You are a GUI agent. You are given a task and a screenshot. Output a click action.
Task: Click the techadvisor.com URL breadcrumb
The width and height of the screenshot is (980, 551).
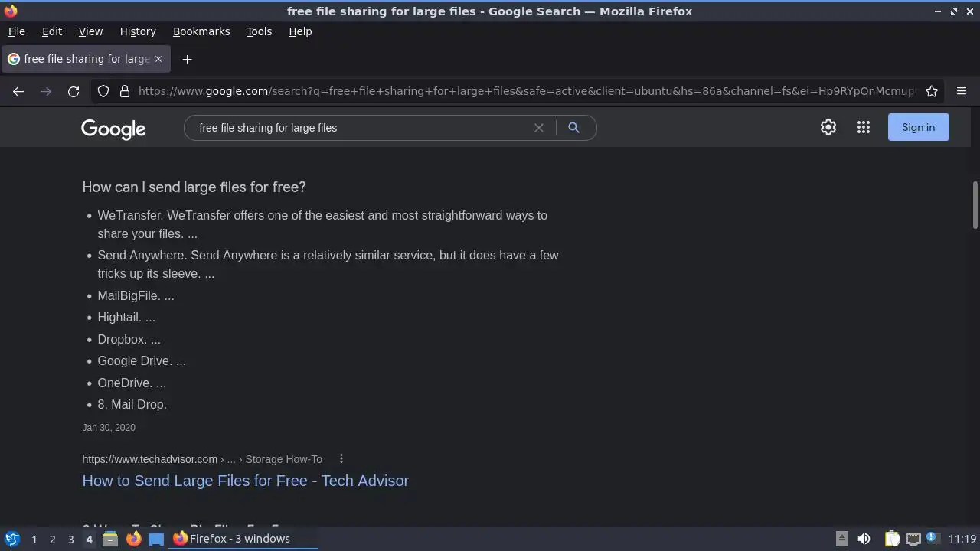point(202,459)
